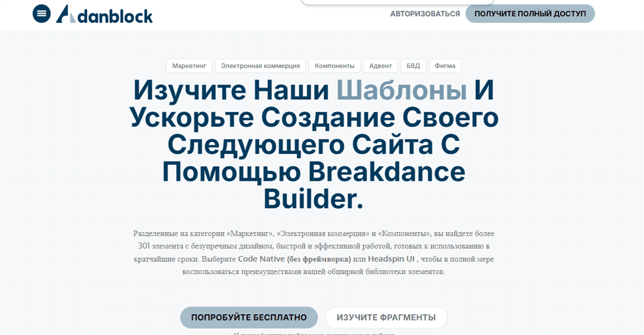Open the Адвент tag
Screen dimensions: 644x335
coord(380,66)
